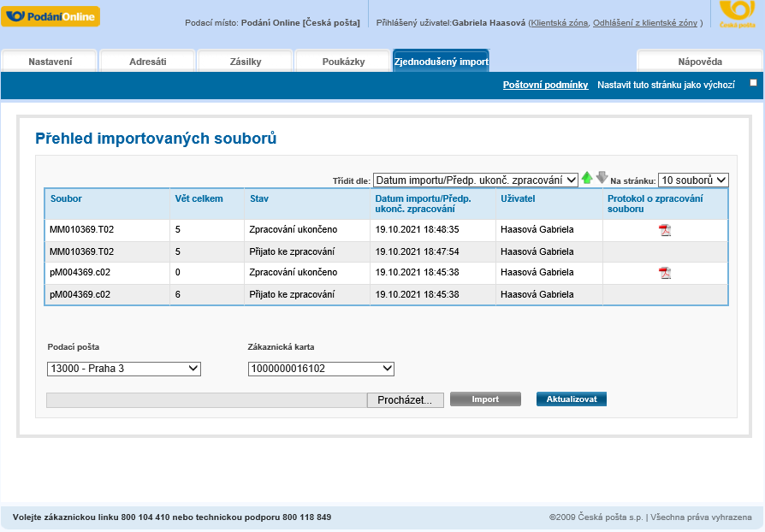Click the Podání Online logo
765x532 pixels.
[50, 15]
